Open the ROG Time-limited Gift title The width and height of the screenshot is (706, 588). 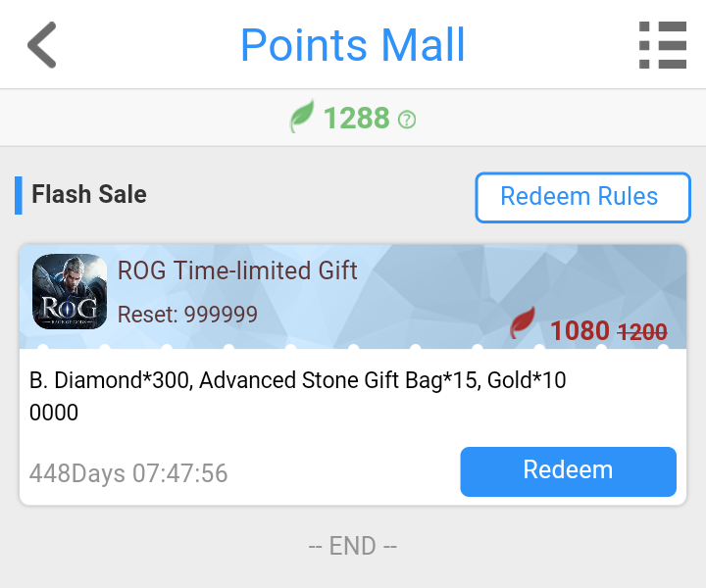(x=237, y=270)
